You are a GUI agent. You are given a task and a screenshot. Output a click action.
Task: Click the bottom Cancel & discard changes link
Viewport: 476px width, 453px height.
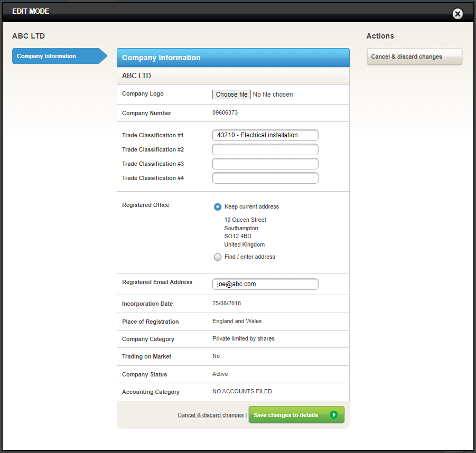210,416
